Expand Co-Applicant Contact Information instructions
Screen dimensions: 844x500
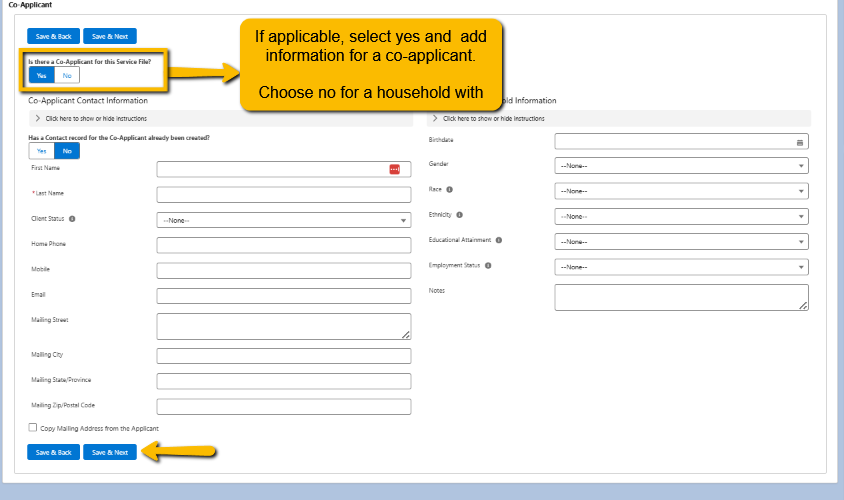[x=38, y=118]
